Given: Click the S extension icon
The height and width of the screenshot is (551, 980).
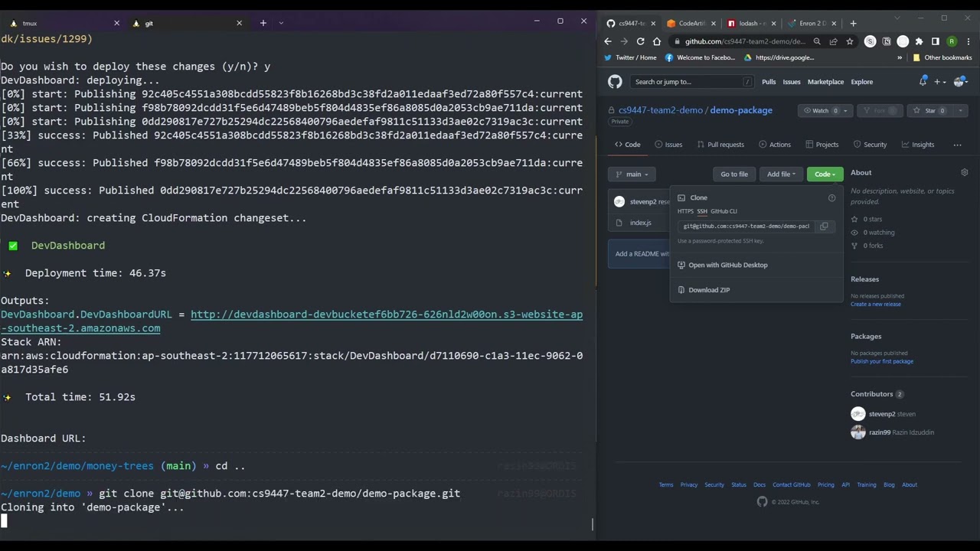Looking at the screenshot, I should (870, 41).
